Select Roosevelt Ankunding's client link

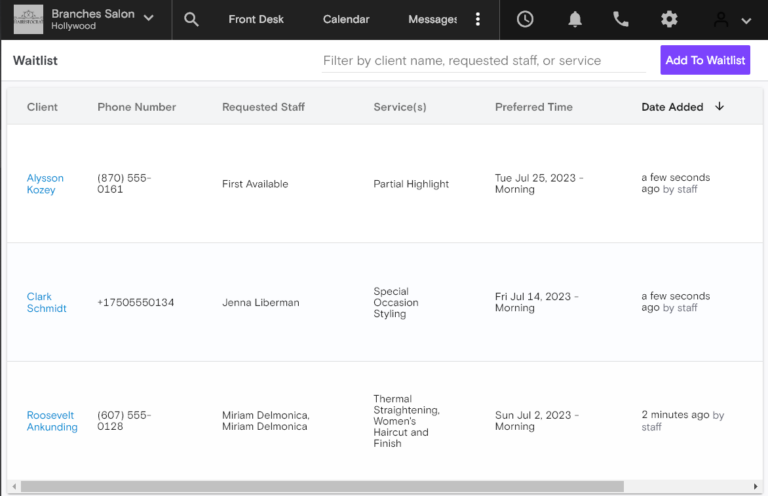(x=52, y=421)
